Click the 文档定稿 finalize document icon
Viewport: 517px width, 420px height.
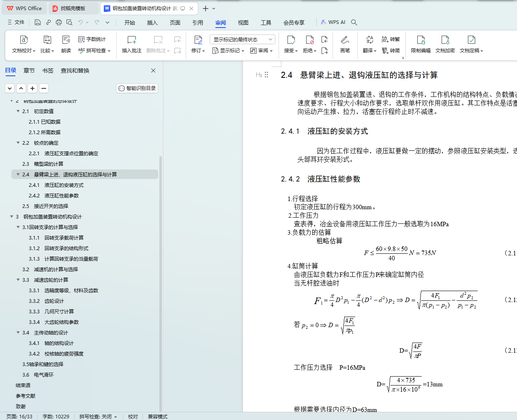point(471,40)
